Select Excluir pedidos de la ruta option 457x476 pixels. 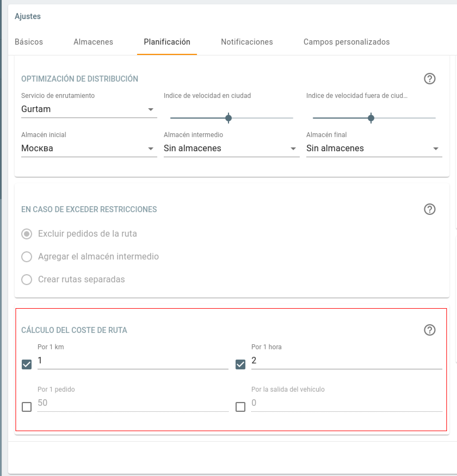[x=27, y=234]
